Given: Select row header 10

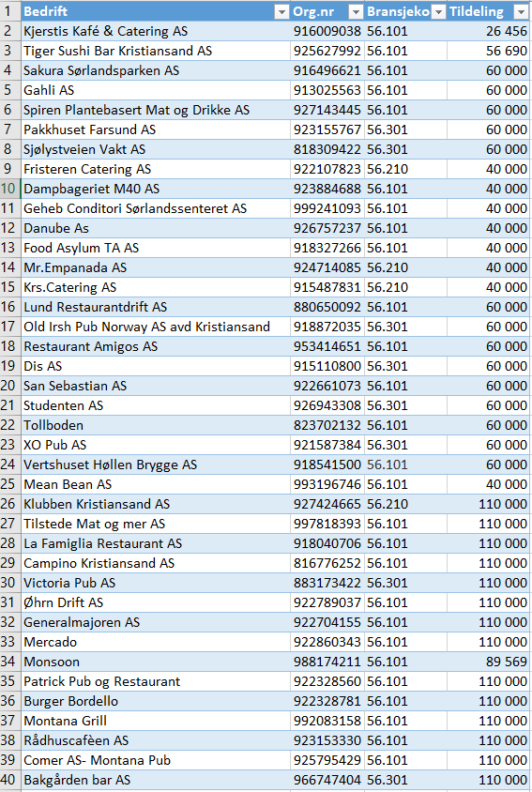Looking at the screenshot, I should click(10, 189).
